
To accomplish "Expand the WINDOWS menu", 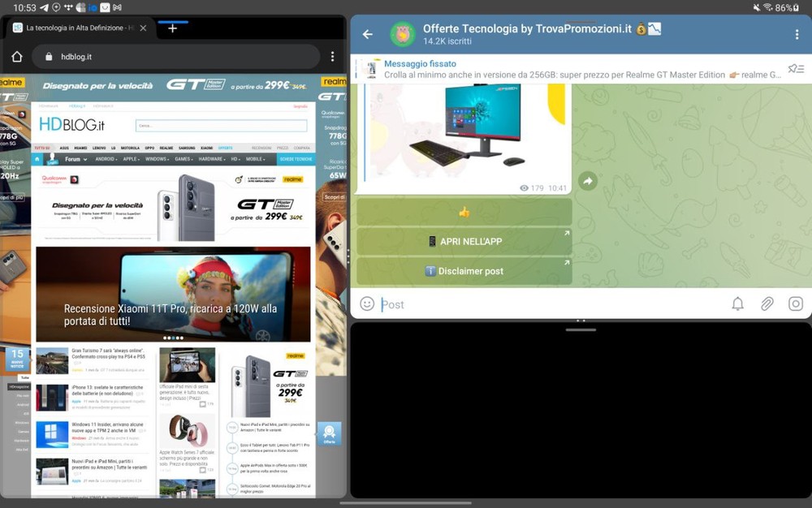I will [157, 159].
